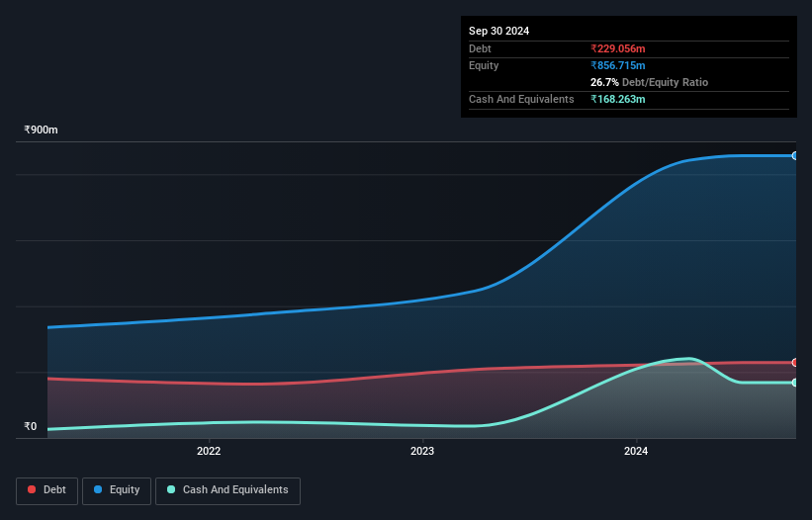Toggle the Equity legend button

(117, 490)
